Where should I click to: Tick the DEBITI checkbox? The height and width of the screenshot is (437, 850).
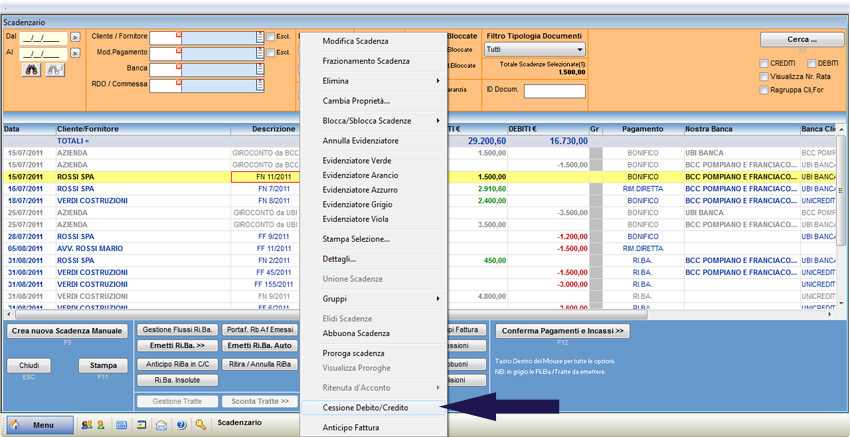click(811, 63)
